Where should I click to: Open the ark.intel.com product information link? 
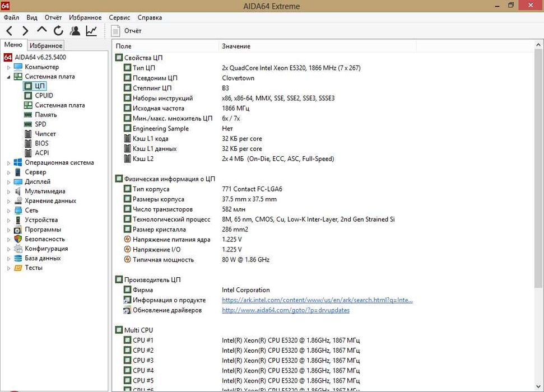point(317,300)
